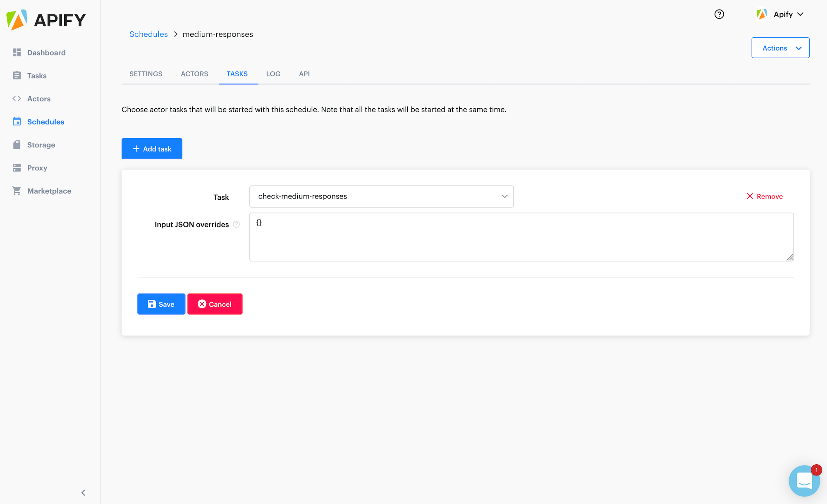This screenshot has width=827, height=504.
Task: Open the chat support bubble
Action: click(x=804, y=481)
